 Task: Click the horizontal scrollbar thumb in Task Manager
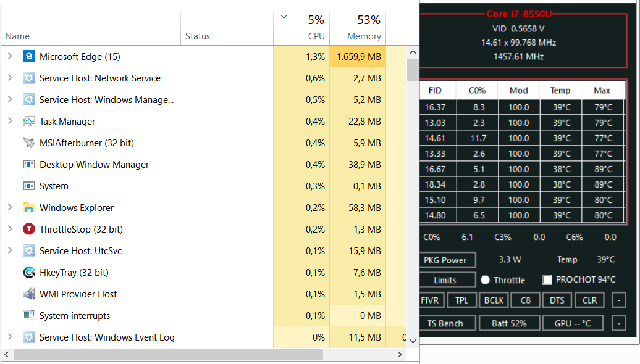168,355
